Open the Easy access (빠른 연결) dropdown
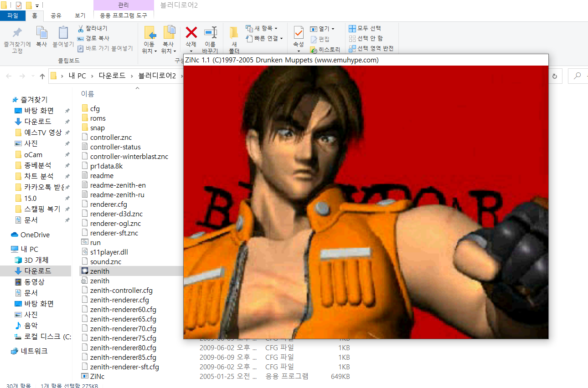 pos(264,38)
